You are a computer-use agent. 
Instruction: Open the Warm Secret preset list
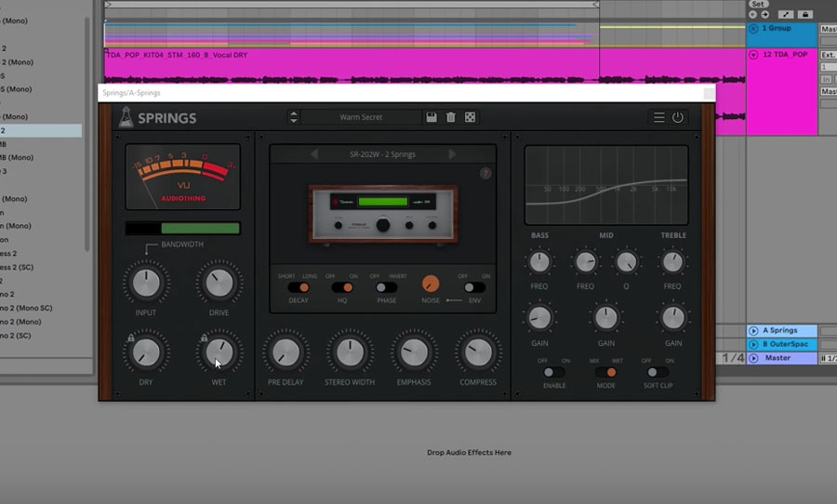[x=361, y=117]
